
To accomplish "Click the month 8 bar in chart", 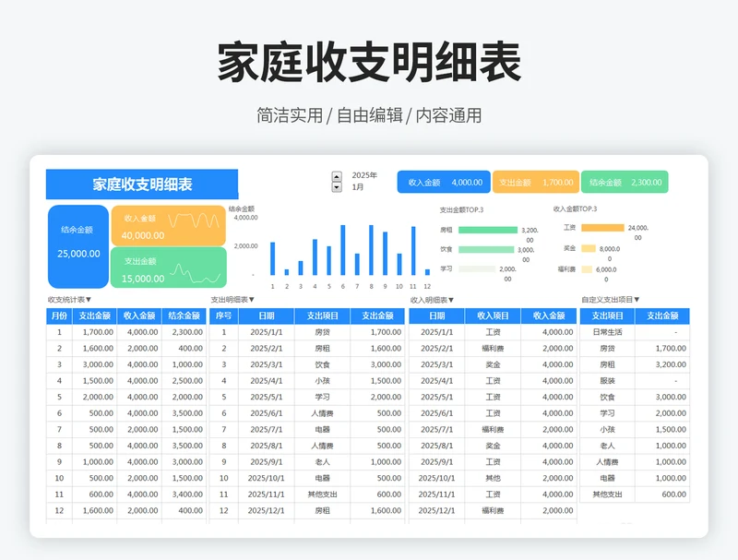I will [x=372, y=250].
